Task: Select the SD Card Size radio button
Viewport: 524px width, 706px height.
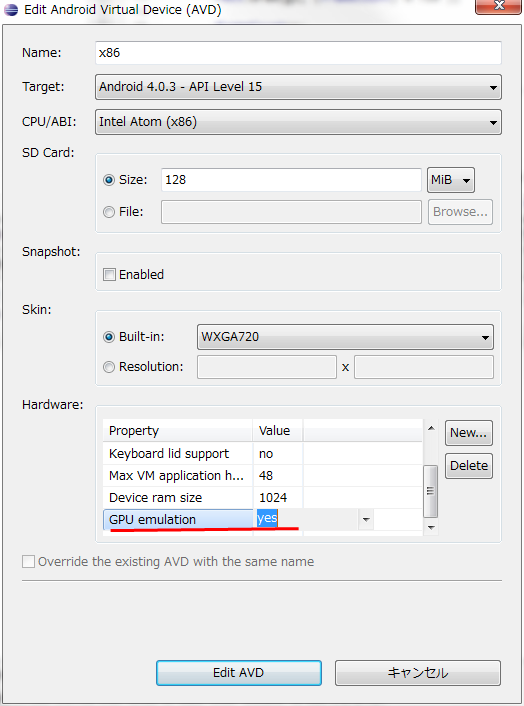Action: pyautogui.click(x=109, y=180)
